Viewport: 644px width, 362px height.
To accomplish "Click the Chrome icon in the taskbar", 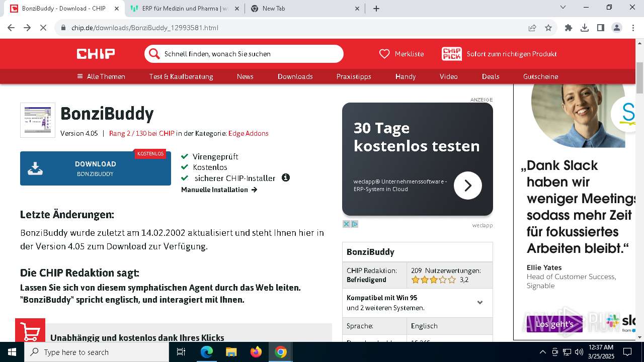I will coord(281,352).
